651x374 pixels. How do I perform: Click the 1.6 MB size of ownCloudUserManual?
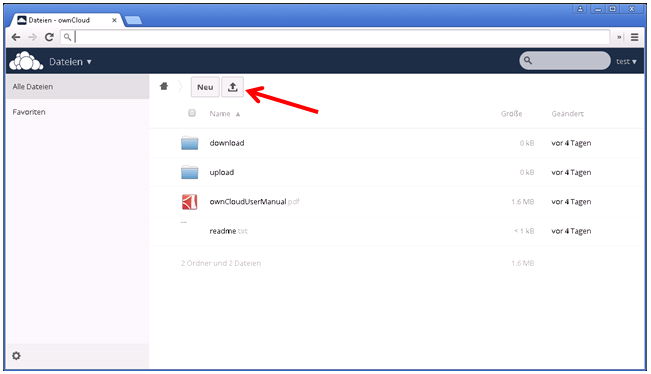(x=522, y=202)
